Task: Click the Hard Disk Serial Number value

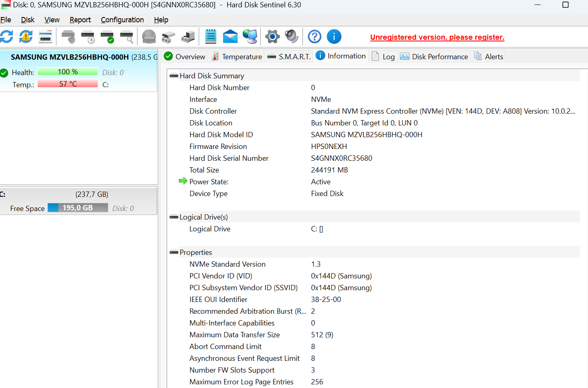Action: point(341,158)
